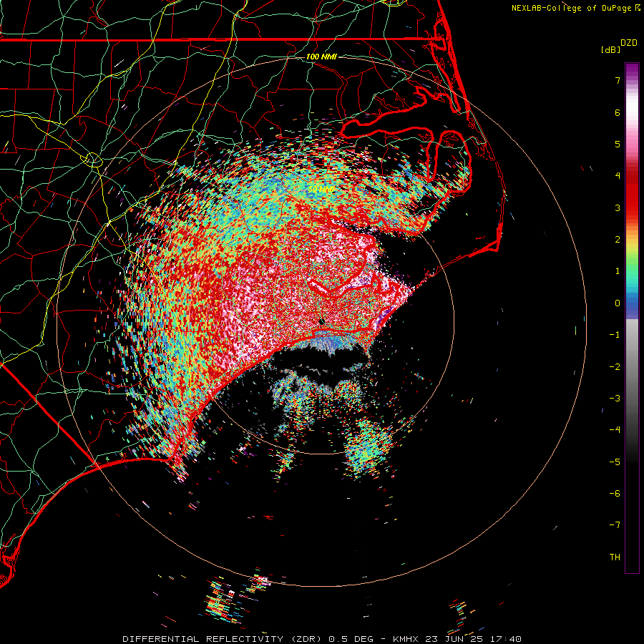Click the 0.5 DEG elevation text

pyautogui.click(x=351, y=639)
